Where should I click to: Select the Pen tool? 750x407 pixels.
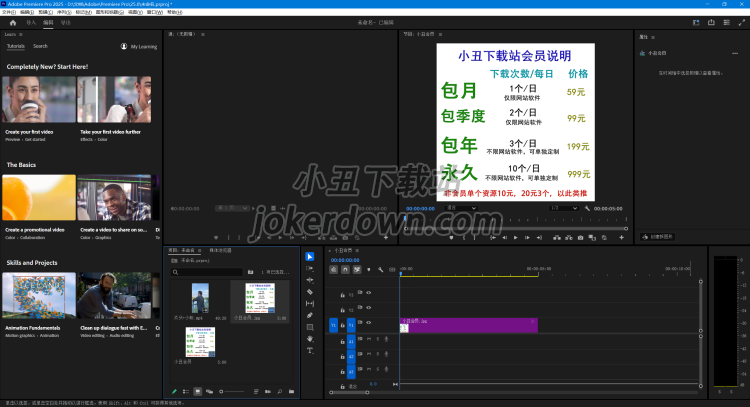coord(310,315)
